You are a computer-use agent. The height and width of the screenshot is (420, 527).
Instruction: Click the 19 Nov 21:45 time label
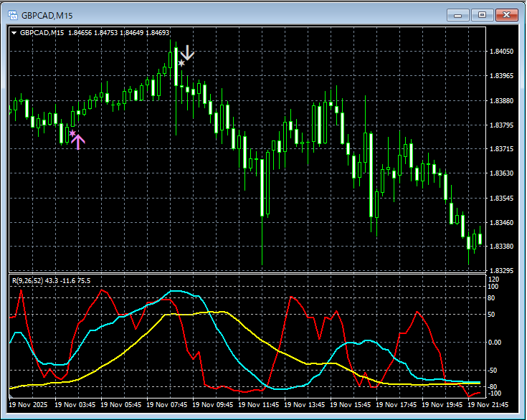coord(488,404)
